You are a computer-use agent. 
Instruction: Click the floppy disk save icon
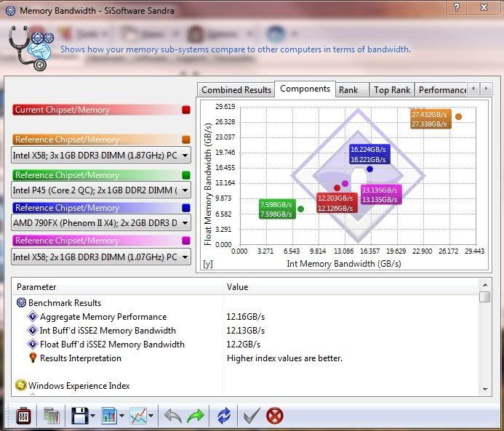[80, 416]
